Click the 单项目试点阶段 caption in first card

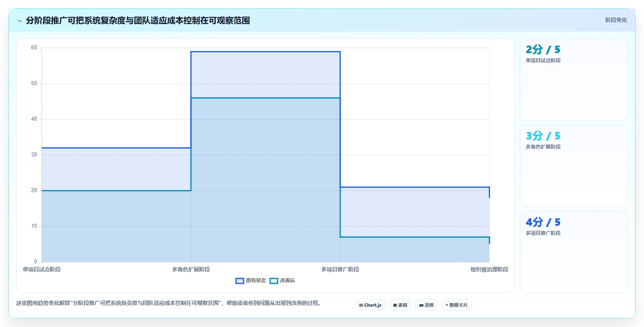543,61
